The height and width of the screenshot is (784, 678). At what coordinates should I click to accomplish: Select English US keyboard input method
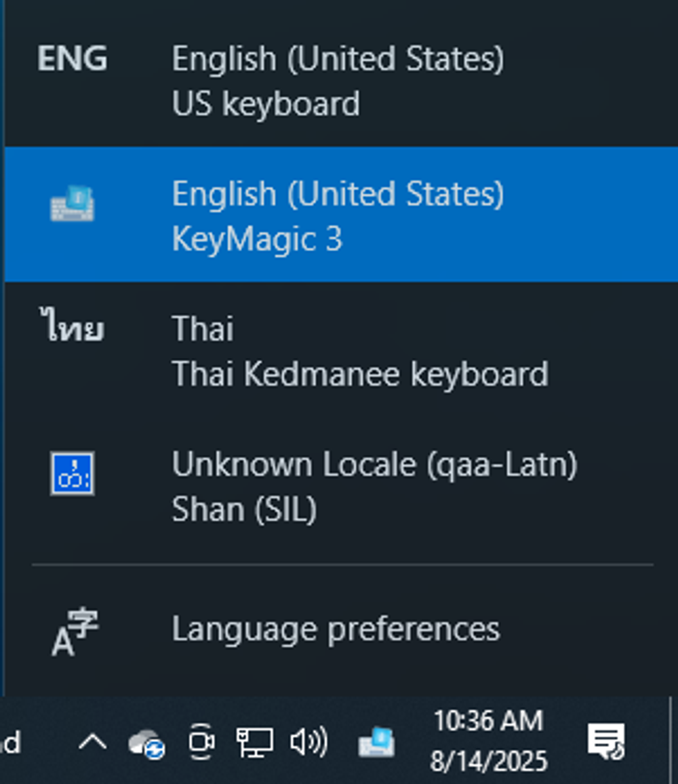pyautogui.click(x=341, y=80)
